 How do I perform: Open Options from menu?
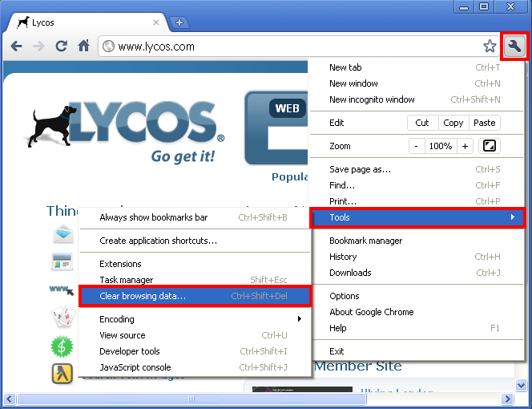(x=417, y=296)
